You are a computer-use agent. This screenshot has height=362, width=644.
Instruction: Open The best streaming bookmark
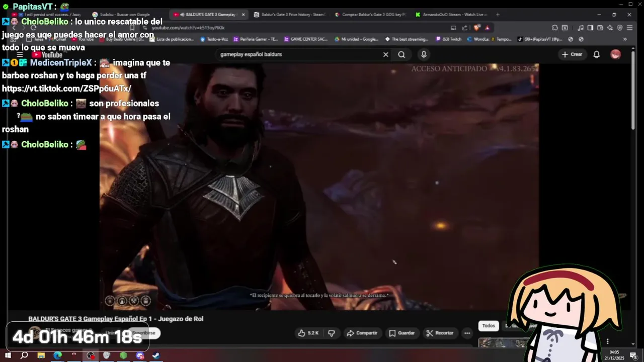[x=407, y=39]
